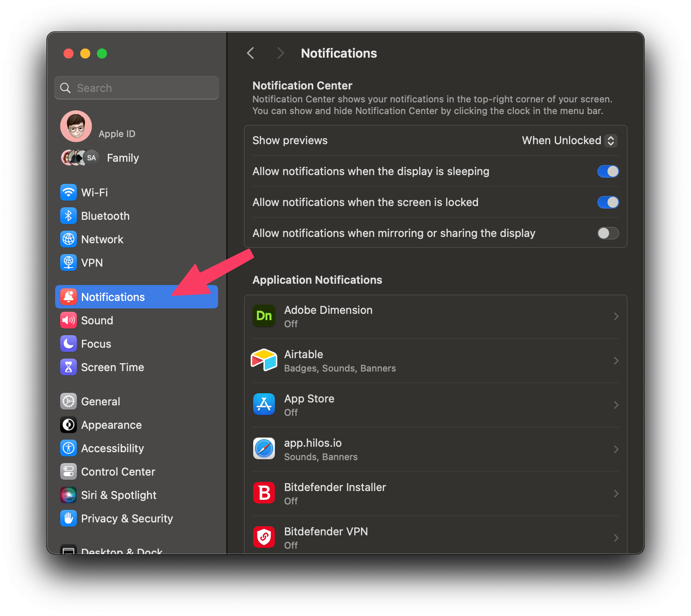The width and height of the screenshot is (691, 616).
Task: Disable notifications when the display is sleeping
Action: pos(608,171)
